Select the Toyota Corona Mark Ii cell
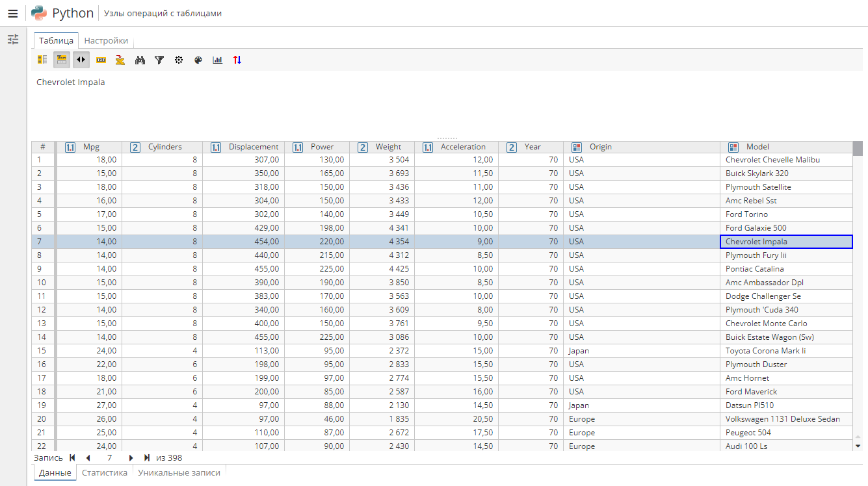The height and width of the screenshot is (486, 868). (786, 351)
